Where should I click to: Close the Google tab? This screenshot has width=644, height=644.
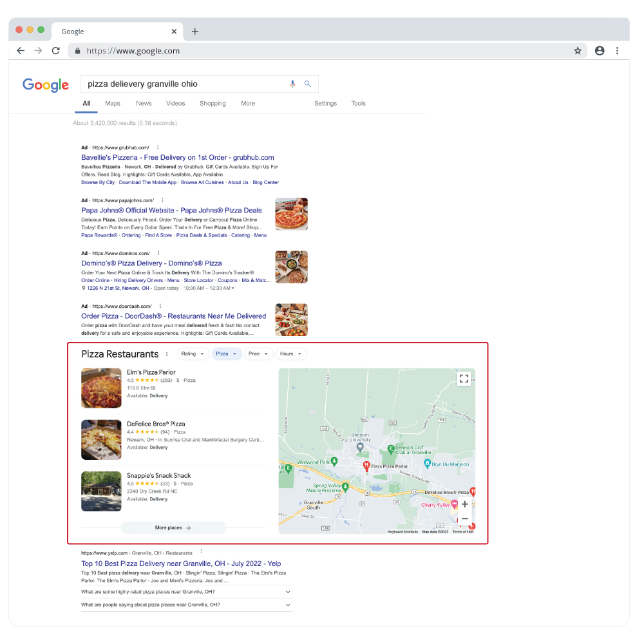[174, 31]
